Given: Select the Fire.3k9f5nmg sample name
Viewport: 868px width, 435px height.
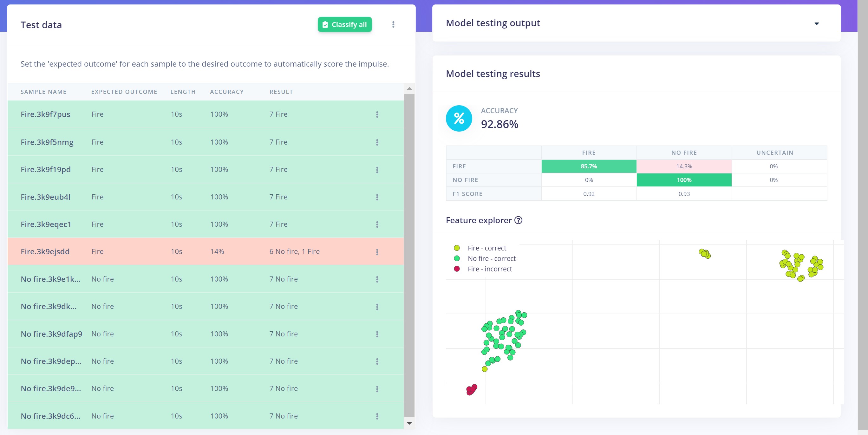Looking at the screenshot, I should [x=47, y=142].
